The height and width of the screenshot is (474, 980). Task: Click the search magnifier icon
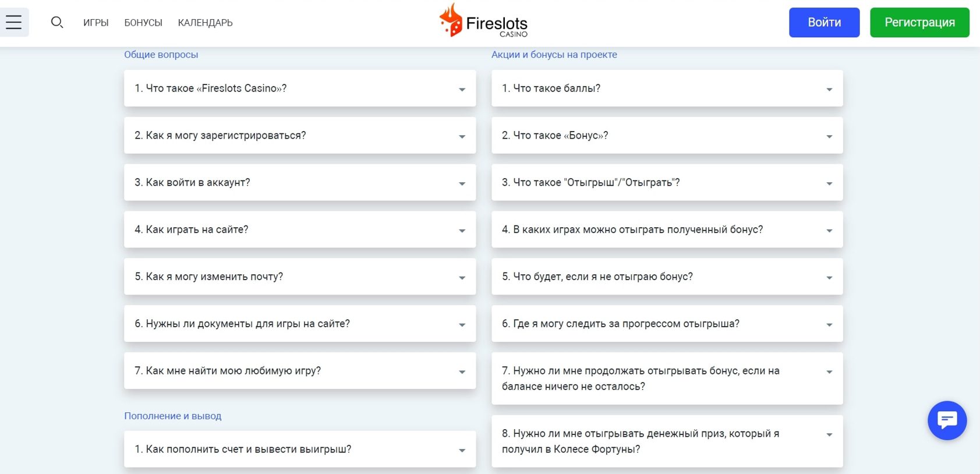pos(57,22)
